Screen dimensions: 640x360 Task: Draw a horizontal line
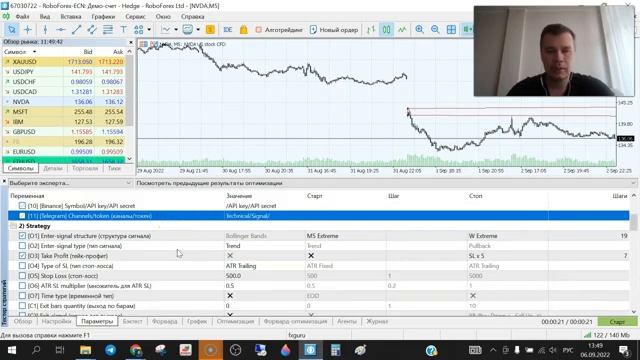(60, 29)
